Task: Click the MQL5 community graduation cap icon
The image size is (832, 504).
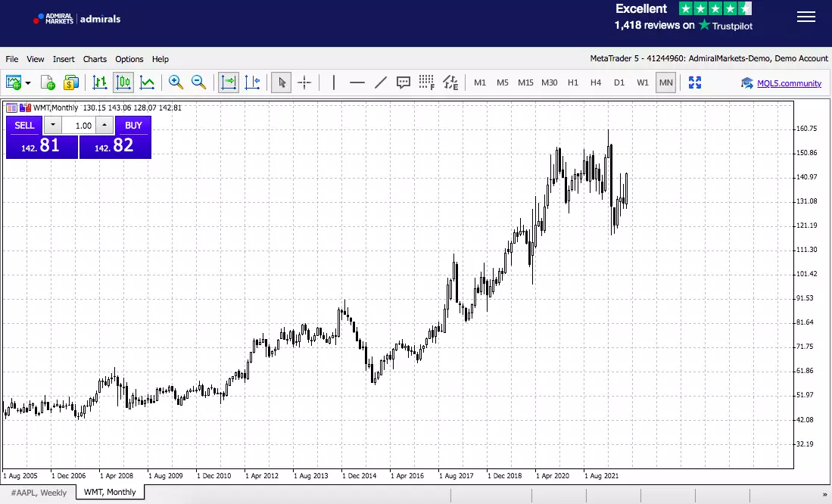Action: click(747, 83)
